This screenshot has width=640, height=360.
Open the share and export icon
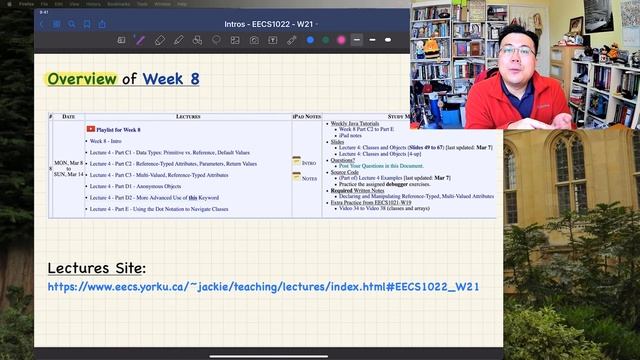point(102,24)
